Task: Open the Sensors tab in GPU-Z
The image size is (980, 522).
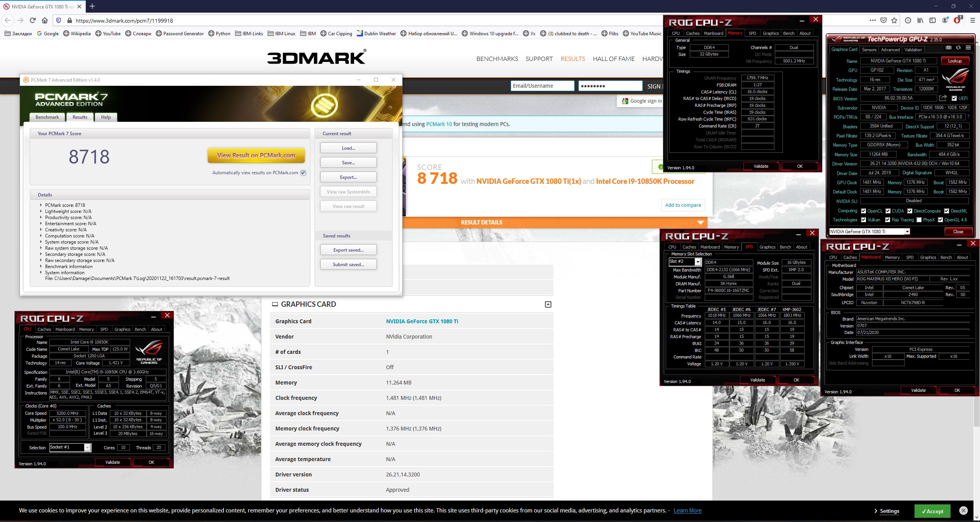Action: [x=869, y=49]
